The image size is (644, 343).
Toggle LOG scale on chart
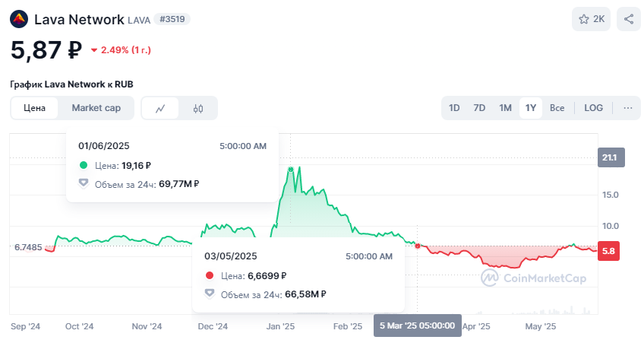point(593,108)
